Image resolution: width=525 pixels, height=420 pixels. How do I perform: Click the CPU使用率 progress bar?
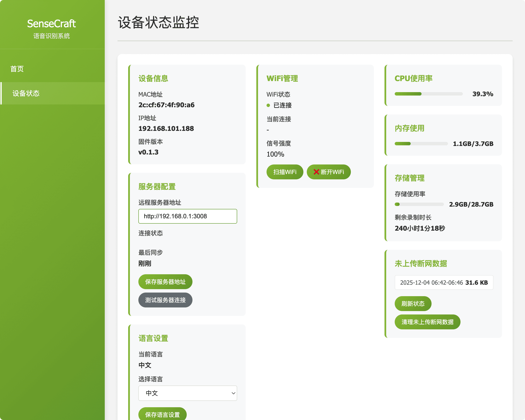click(x=428, y=94)
